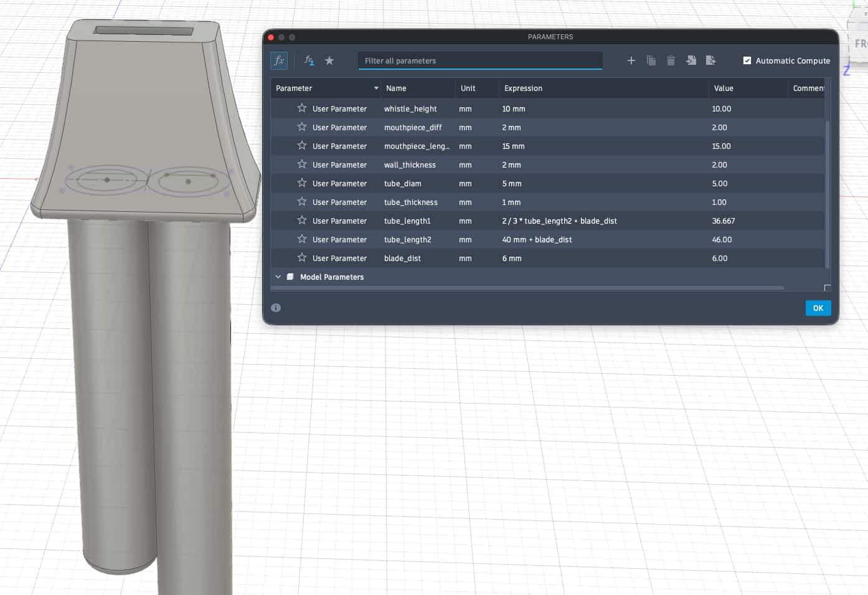Star the blade_dist parameter as favorite
Image resolution: width=868 pixels, height=595 pixels.
point(302,257)
